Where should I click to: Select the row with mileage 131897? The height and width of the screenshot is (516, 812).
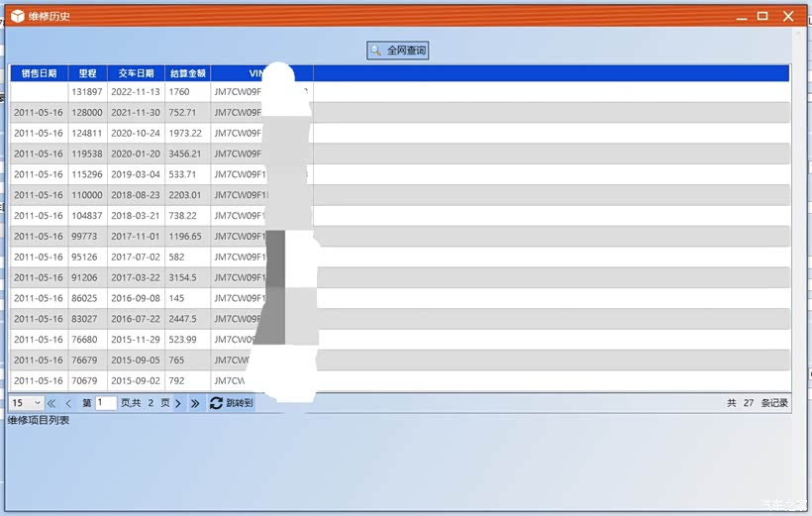(x=87, y=92)
